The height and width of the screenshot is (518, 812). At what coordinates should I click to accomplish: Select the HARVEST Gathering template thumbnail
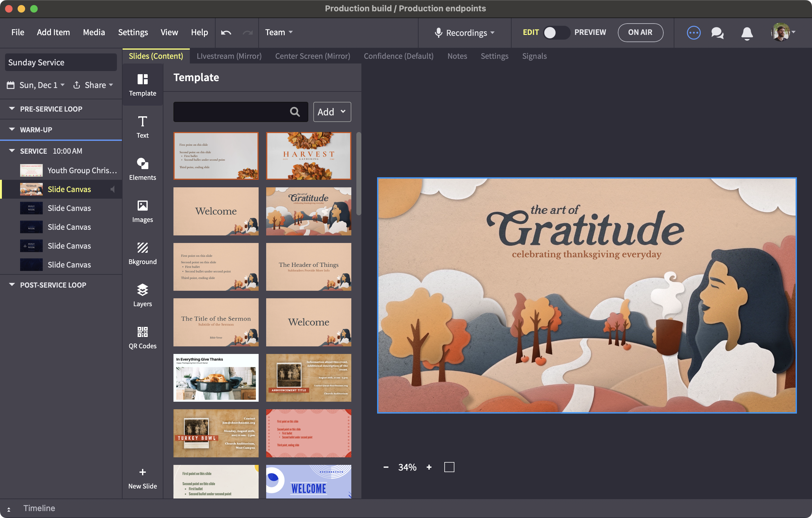[308, 156]
